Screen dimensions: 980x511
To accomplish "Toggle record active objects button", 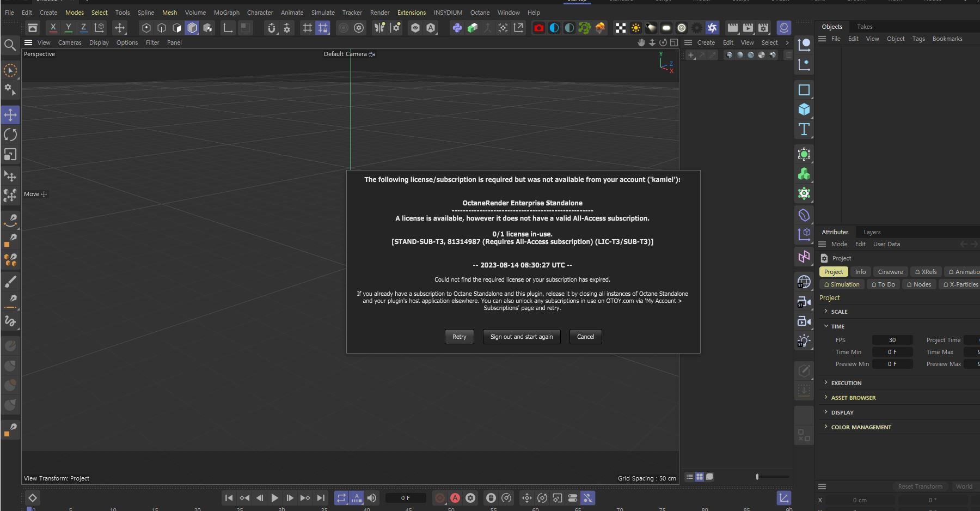I will (440, 498).
